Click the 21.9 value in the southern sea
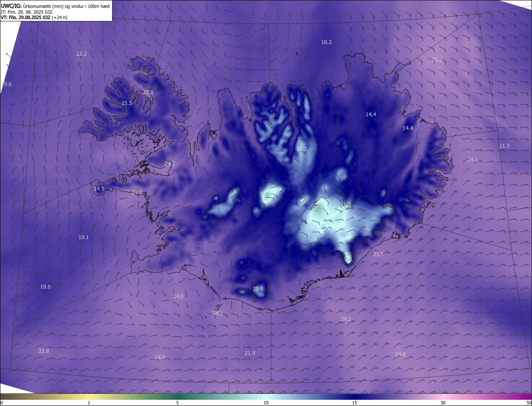This screenshot has width=532, height=406. click(x=250, y=353)
